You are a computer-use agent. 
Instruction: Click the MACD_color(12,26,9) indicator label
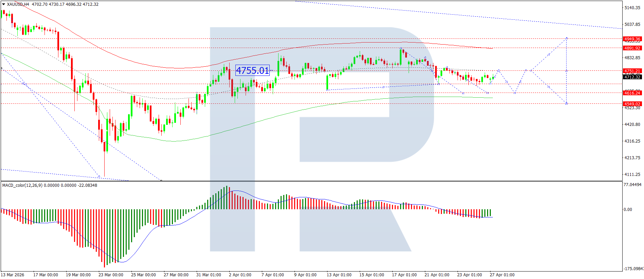22,185
